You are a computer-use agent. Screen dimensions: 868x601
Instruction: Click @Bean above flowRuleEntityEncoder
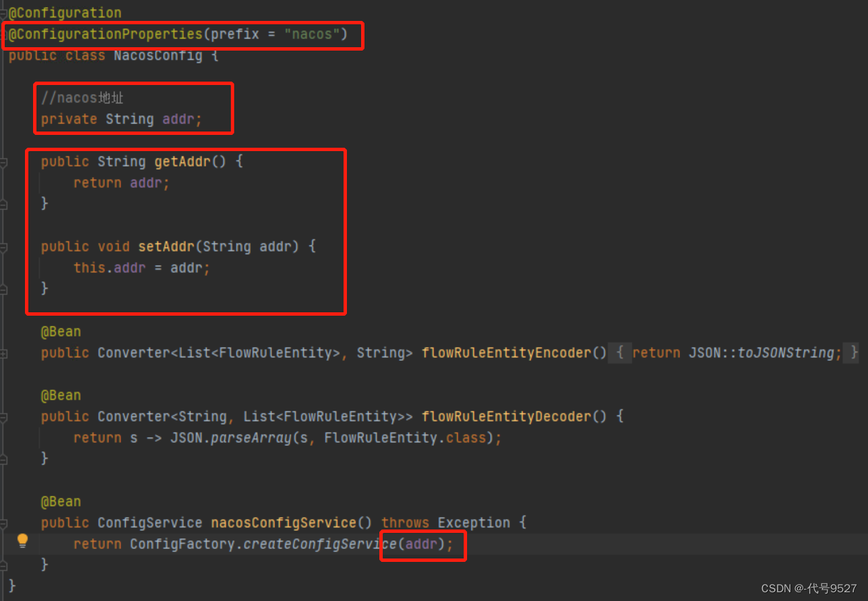click(61, 332)
